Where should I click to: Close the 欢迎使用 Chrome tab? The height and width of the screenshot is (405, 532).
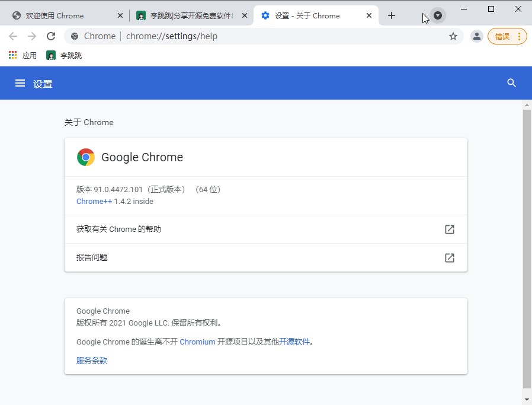[x=120, y=15]
